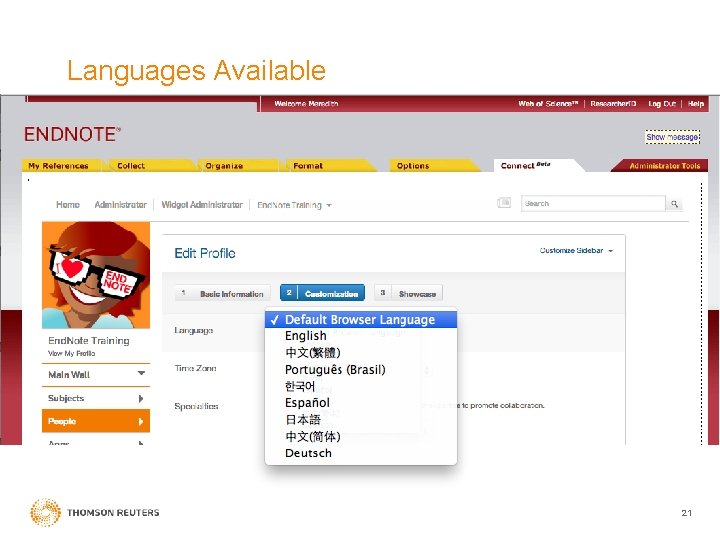Click the message icon beside the search box

[x=504, y=202]
